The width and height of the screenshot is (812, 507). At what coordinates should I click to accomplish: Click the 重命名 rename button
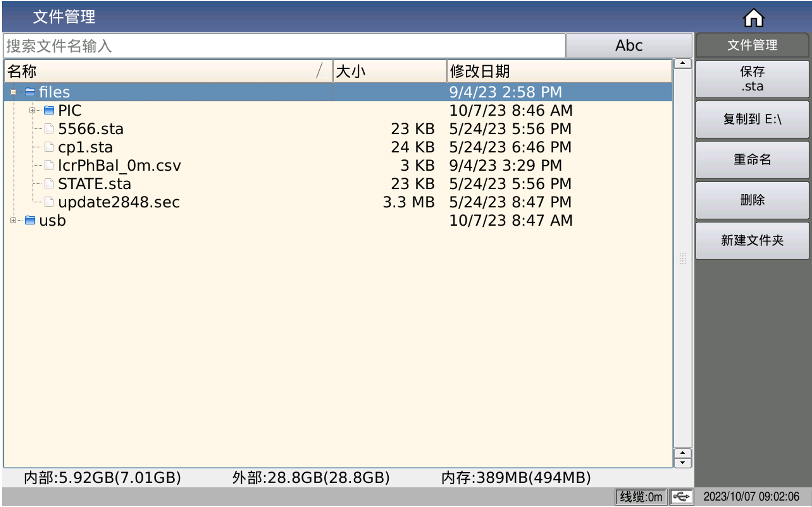point(752,160)
